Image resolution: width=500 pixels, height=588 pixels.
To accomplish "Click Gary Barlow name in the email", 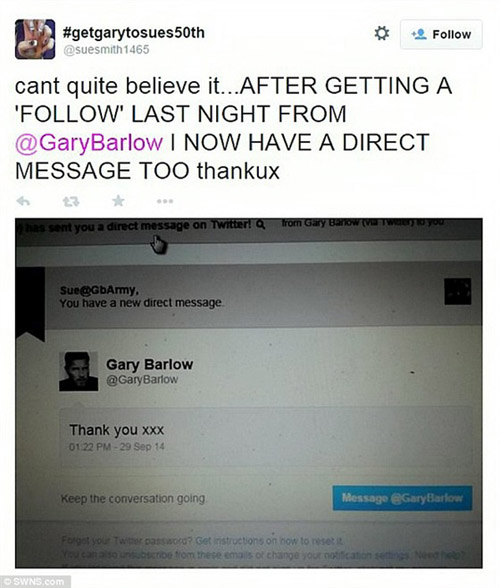I will [150, 364].
